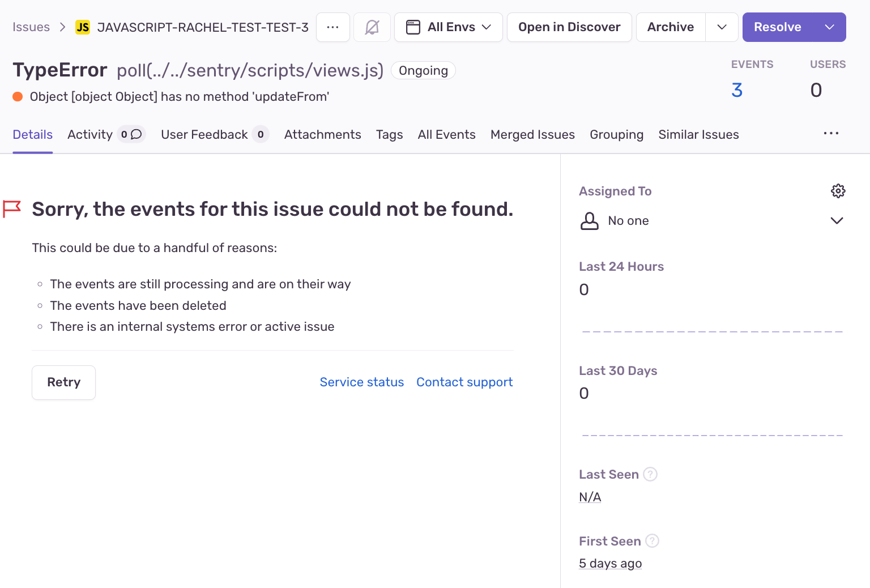Click the assignee person icon
The image size is (870, 588).
(x=590, y=221)
